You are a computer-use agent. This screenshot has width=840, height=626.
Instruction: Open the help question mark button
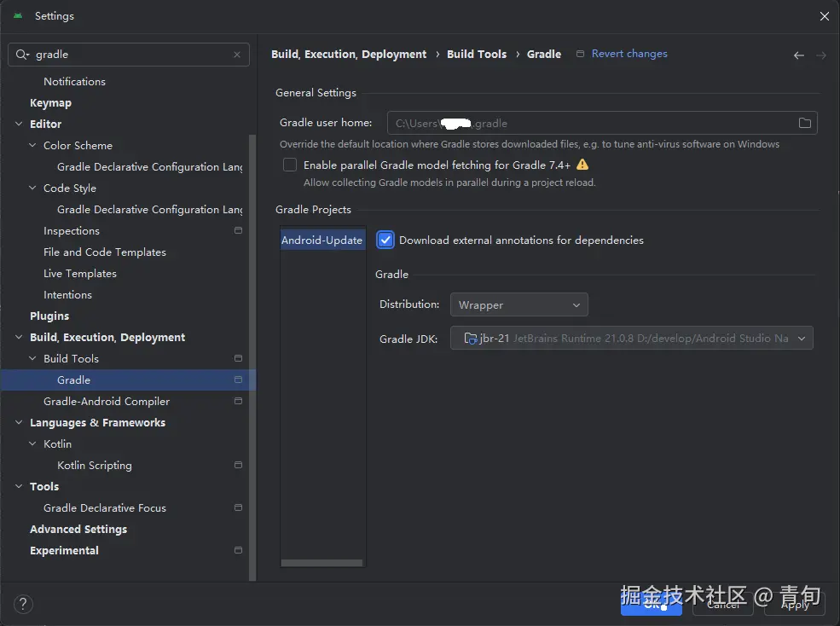(23, 604)
